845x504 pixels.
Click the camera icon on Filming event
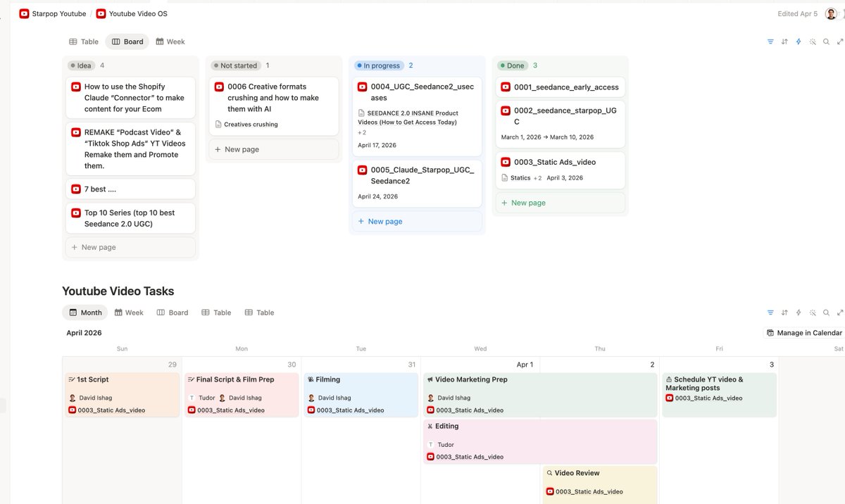pos(311,379)
